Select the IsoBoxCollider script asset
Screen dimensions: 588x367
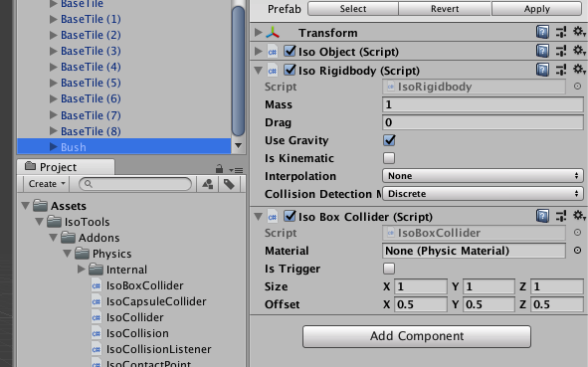coord(144,285)
